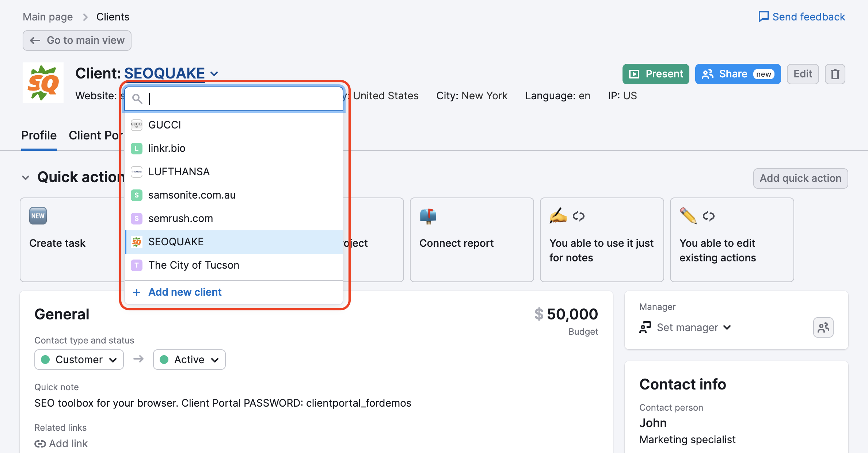The image size is (868, 453).
Task: Select GUCCI from the client list
Action: pyautogui.click(x=234, y=125)
